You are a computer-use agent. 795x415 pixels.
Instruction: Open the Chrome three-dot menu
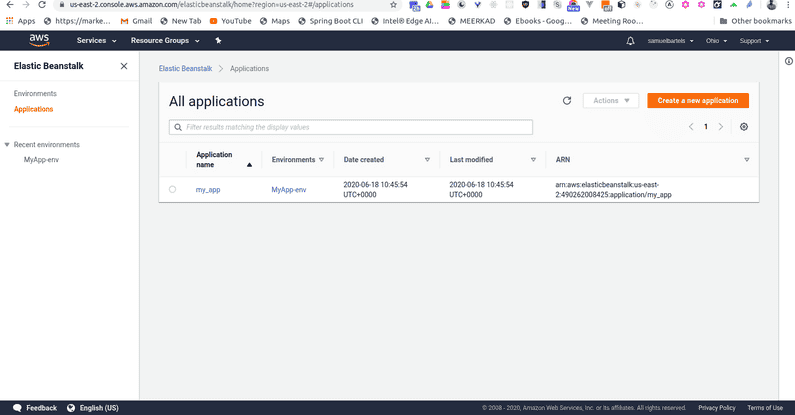click(x=788, y=5)
